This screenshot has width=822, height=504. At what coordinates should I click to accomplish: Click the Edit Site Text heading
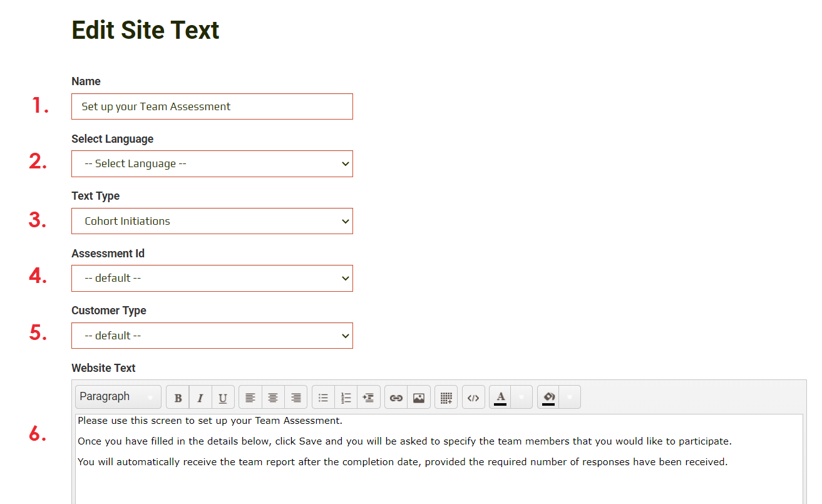click(145, 30)
